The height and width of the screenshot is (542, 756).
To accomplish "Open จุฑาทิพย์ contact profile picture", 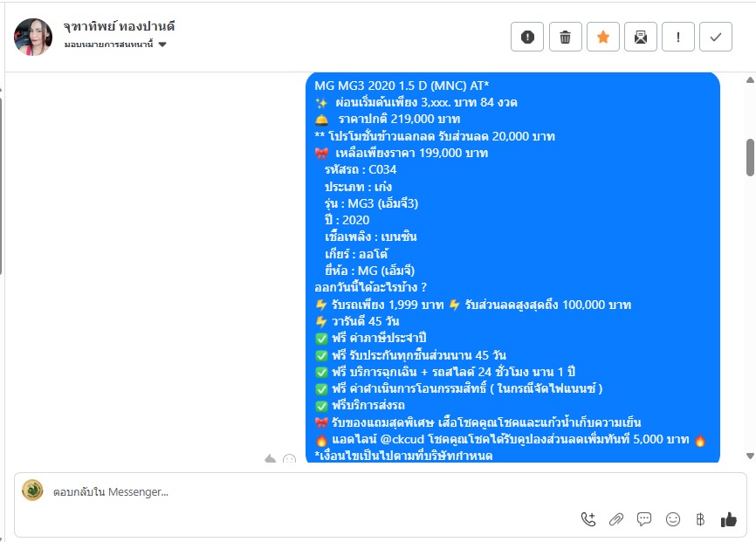I will pos(33,38).
